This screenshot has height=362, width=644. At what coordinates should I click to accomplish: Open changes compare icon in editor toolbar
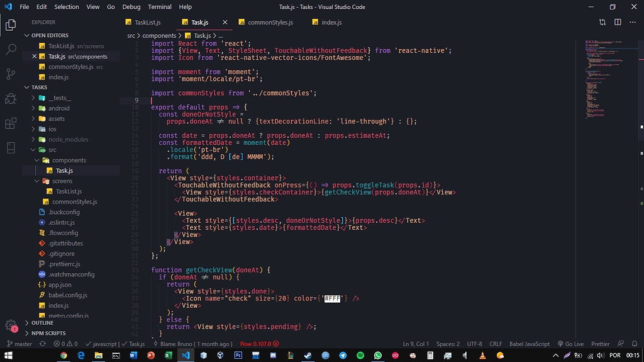point(602,22)
